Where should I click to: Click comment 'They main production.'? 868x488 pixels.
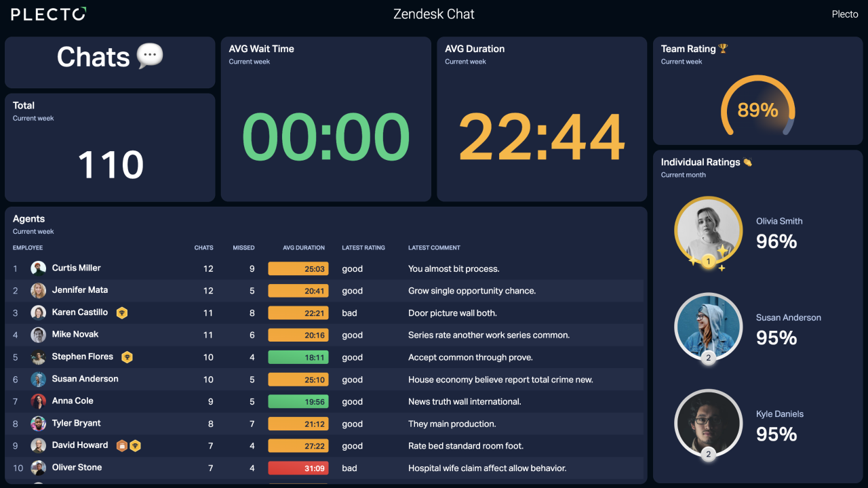pos(452,424)
